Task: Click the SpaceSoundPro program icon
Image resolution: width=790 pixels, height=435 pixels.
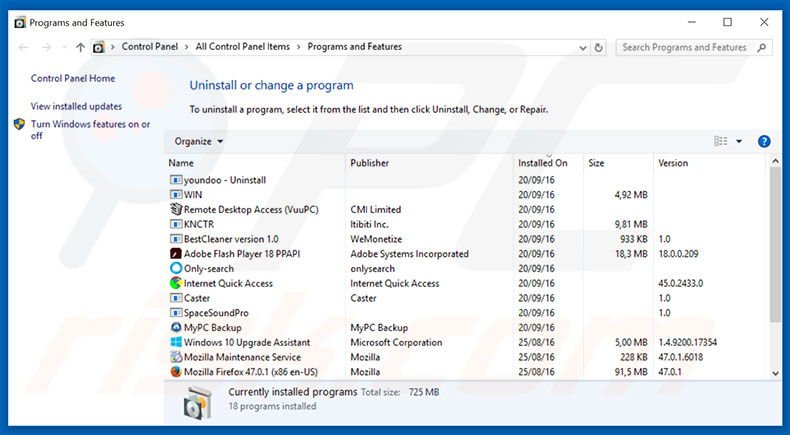Action: pyautogui.click(x=176, y=313)
